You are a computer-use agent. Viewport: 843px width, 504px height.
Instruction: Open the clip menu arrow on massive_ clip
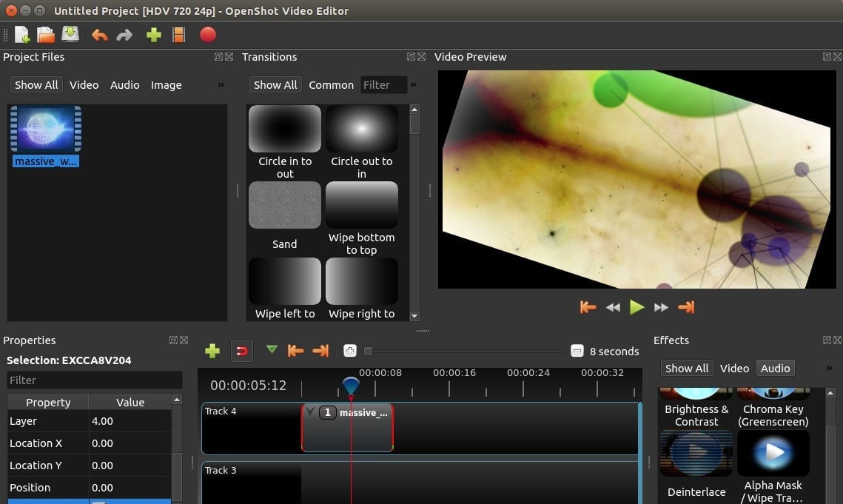(x=310, y=411)
